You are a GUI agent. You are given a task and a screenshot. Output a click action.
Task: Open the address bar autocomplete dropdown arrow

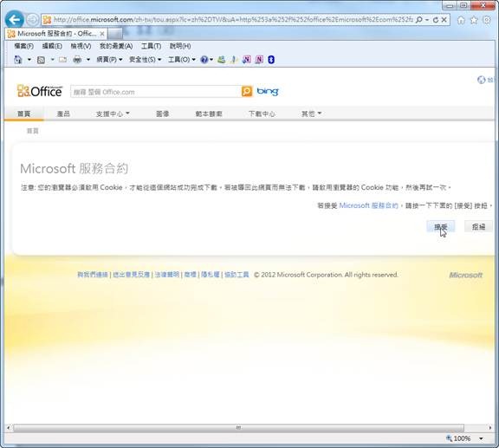point(427,20)
